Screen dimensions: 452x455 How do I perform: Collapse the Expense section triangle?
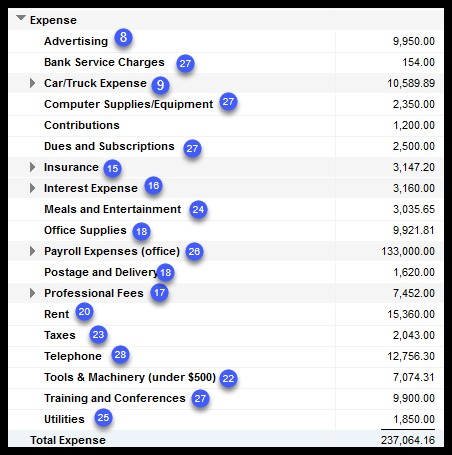[x=21, y=18]
